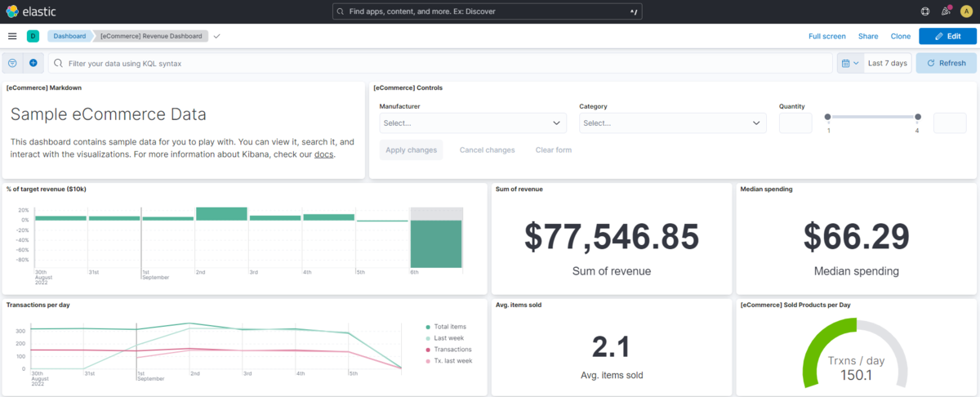Click the 2nd bar in revenue chart
Viewport: 980px width, 397px height.
point(221,214)
